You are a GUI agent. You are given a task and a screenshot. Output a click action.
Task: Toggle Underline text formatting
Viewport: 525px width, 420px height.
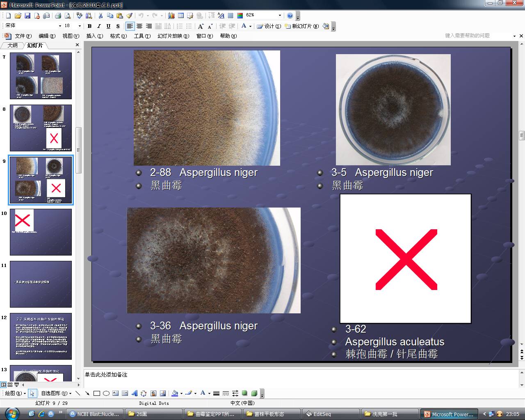tap(108, 26)
